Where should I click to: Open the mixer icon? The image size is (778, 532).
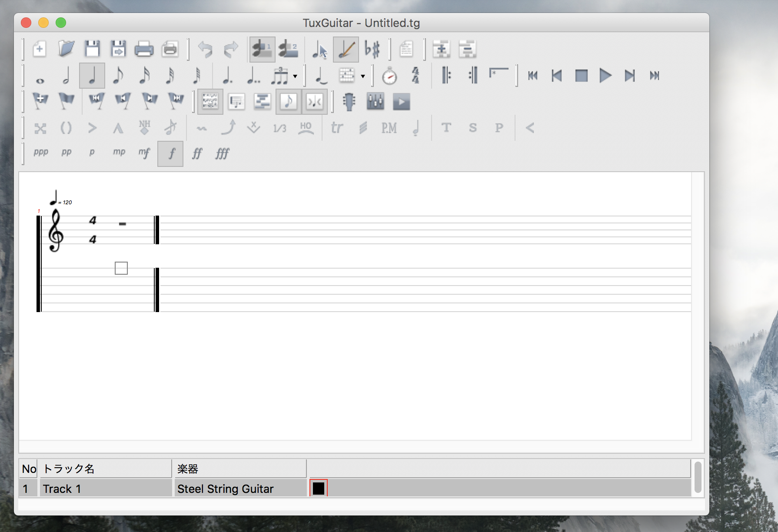[375, 102]
